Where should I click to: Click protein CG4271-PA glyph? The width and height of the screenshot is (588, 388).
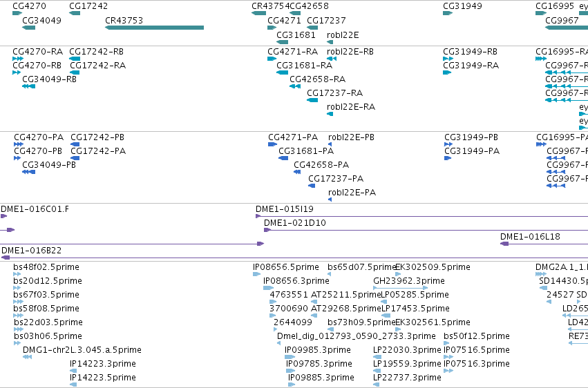tap(273, 144)
